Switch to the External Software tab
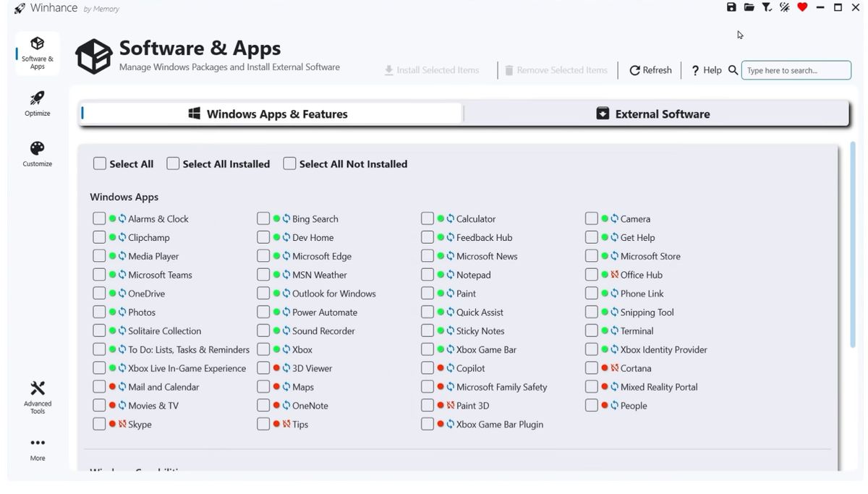The image size is (868, 494). coord(653,114)
